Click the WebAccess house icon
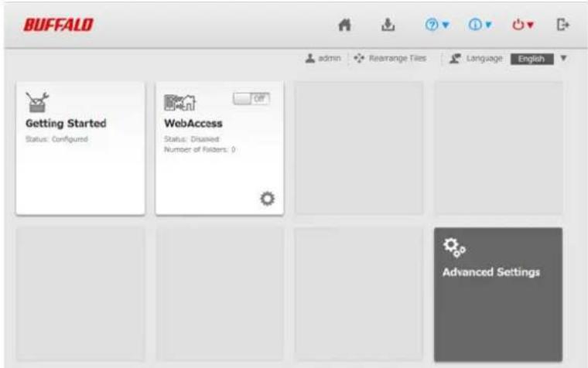Image resolution: width=588 pixels, height=368 pixels. point(180,103)
